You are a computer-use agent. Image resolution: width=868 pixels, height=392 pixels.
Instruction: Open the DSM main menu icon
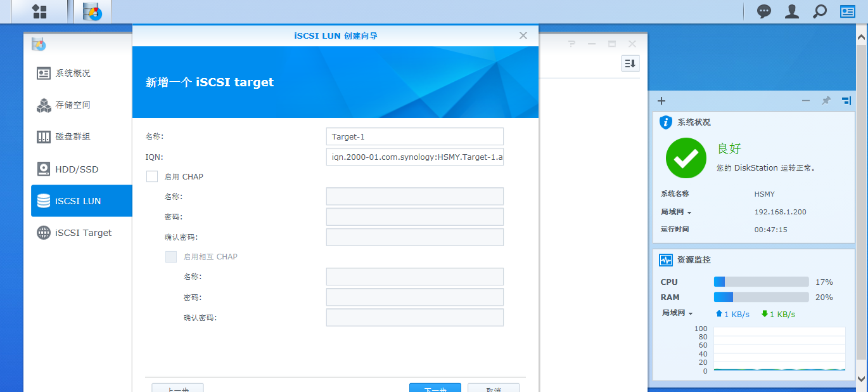[39, 11]
